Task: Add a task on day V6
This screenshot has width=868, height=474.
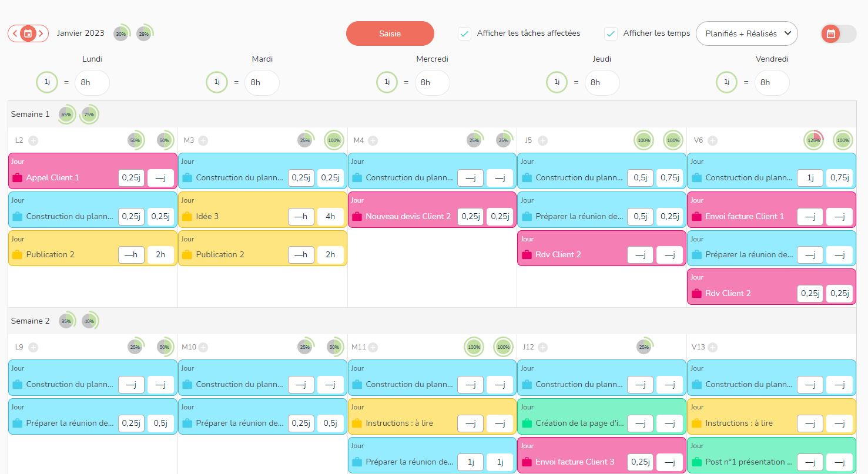Action: [x=713, y=140]
